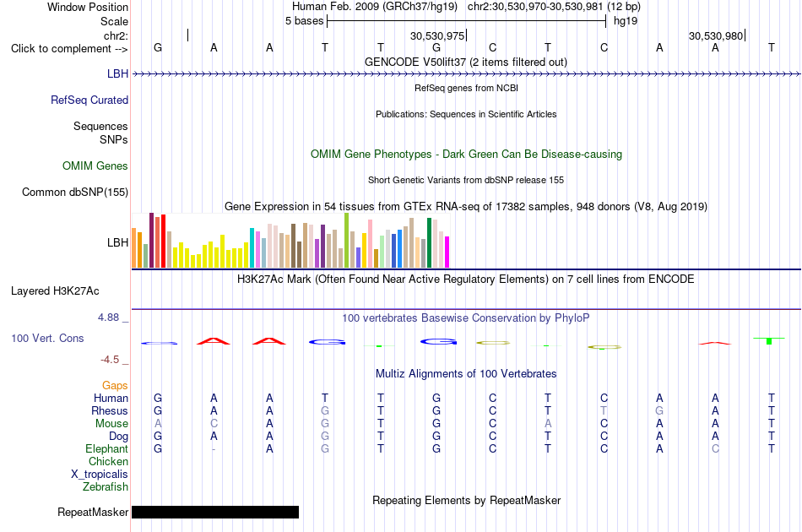
Task: Select the Mouse alignment row label
Action: [x=111, y=424]
